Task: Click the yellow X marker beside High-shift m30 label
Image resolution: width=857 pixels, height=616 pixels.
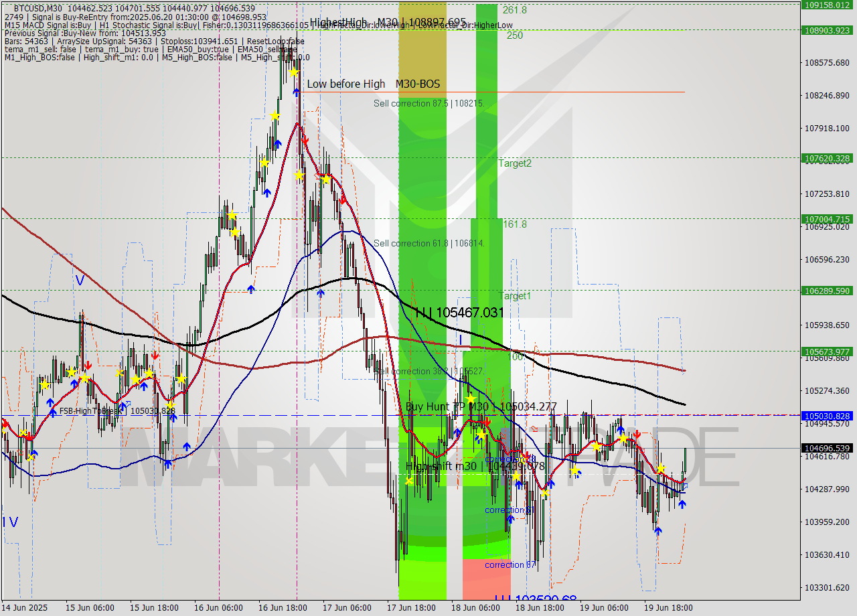Action: (x=409, y=480)
